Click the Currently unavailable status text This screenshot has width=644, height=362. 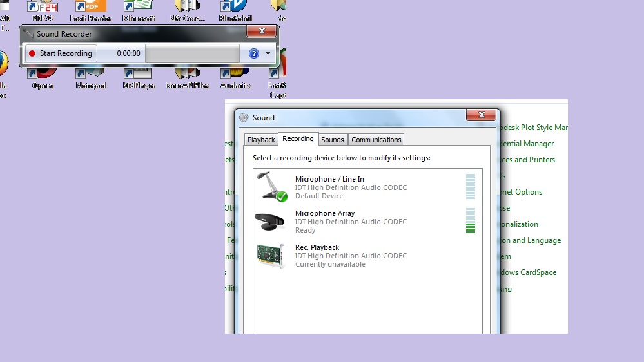tap(330, 264)
